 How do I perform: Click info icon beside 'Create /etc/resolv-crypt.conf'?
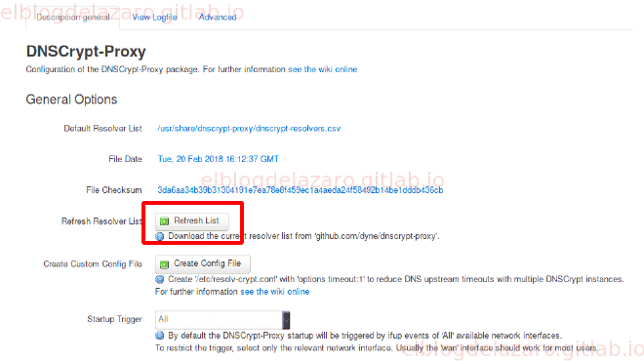160,279
